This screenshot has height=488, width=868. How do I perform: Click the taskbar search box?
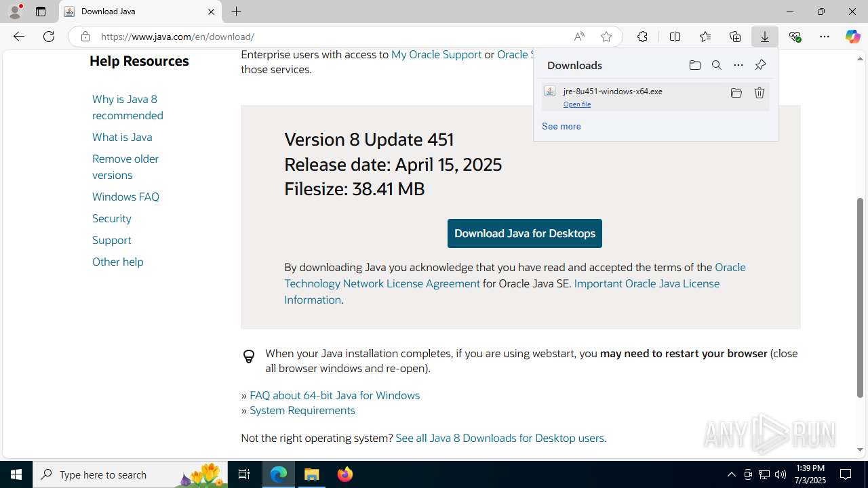click(x=130, y=474)
